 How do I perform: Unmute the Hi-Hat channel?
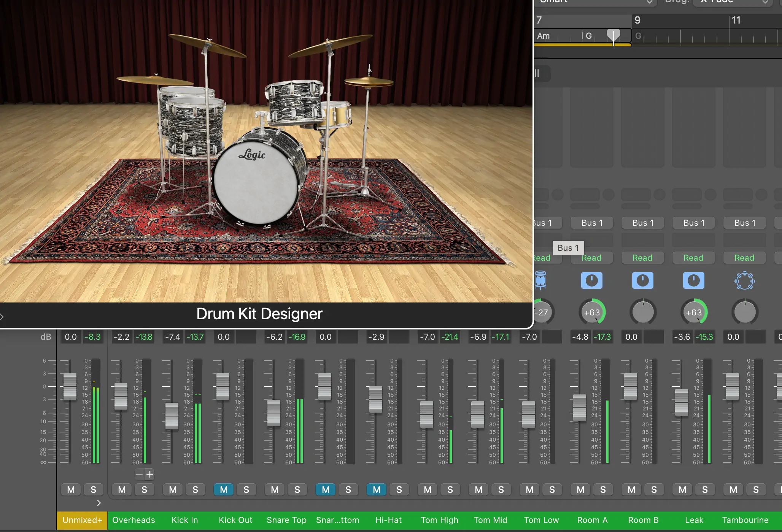377,489
